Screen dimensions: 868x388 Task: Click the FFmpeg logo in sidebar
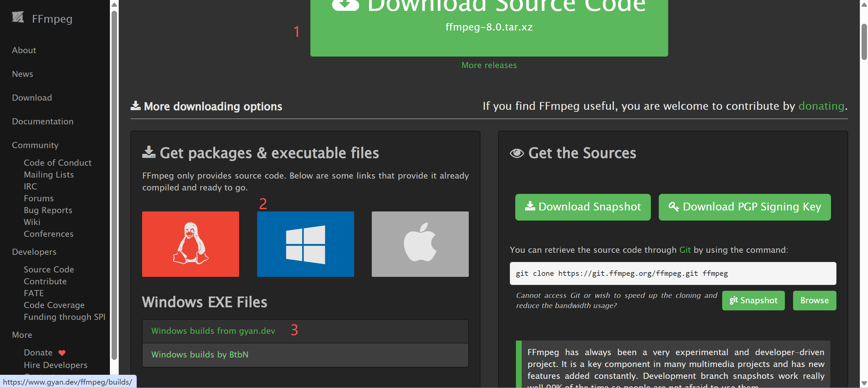18,18
